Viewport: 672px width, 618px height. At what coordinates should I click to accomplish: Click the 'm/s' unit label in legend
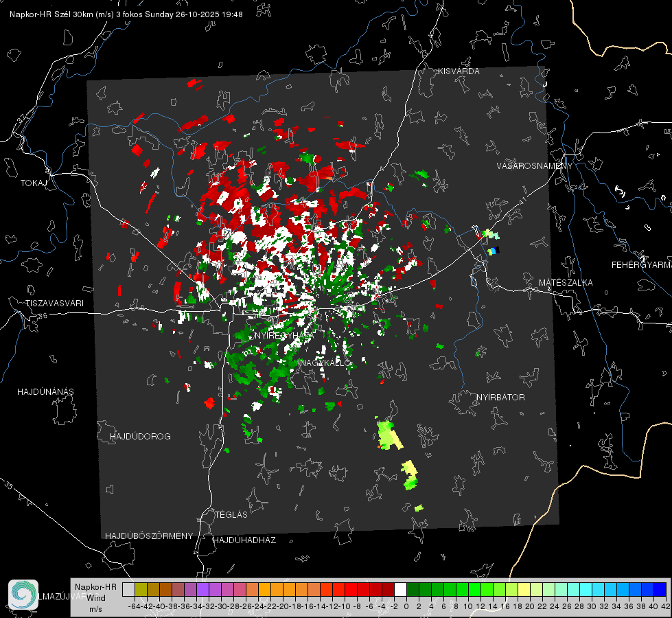tap(95, 609)
